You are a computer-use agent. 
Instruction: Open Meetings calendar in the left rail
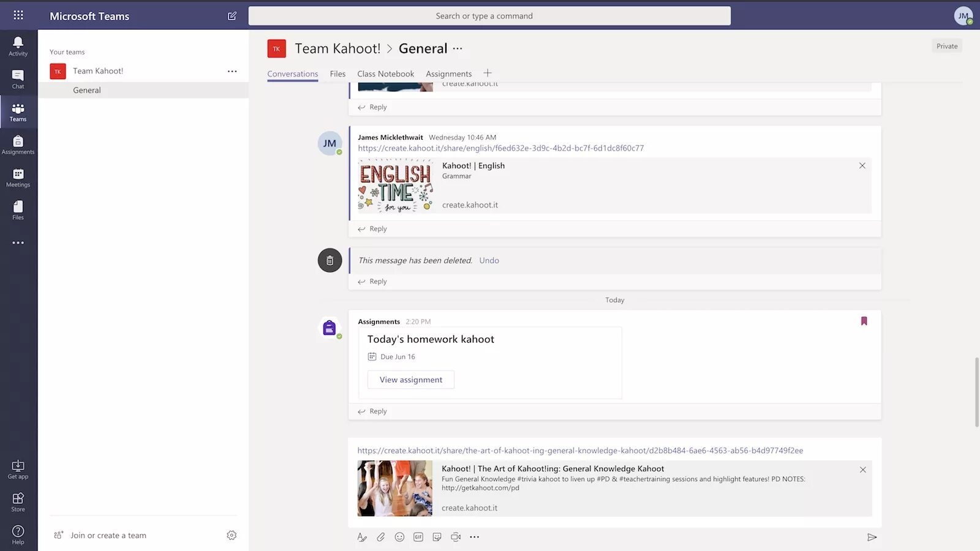point(18,178)
